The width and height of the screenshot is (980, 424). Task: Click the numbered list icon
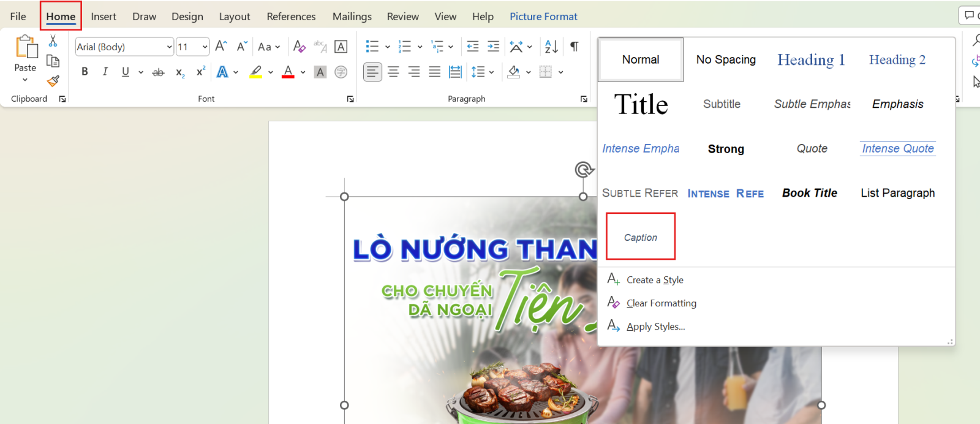click(404, 47)
